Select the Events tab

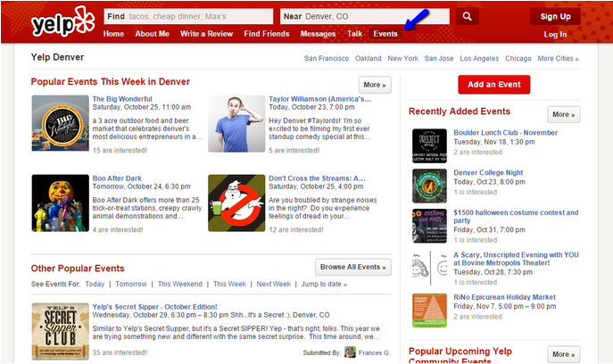[385, 34]
